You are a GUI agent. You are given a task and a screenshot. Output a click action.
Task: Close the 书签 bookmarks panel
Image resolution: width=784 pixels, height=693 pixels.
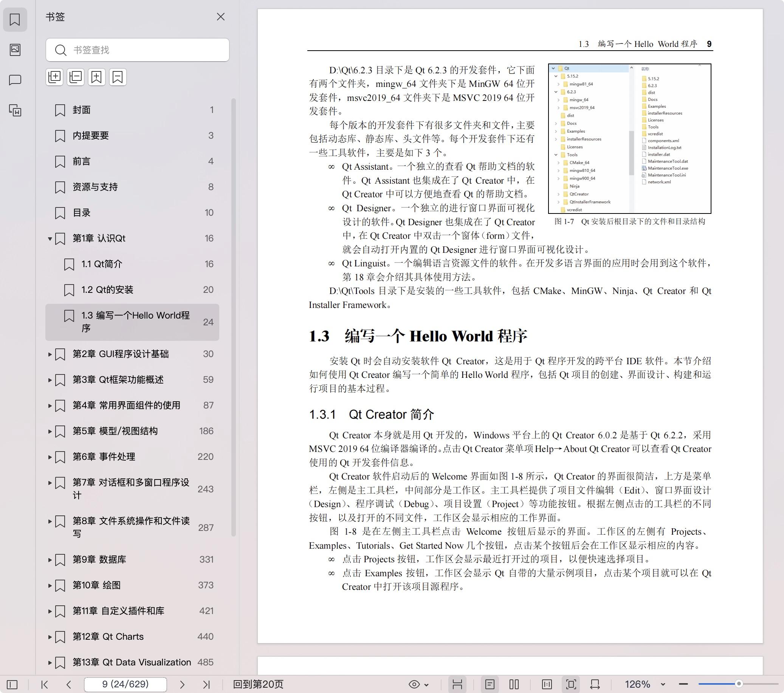[x=220, y=17]
